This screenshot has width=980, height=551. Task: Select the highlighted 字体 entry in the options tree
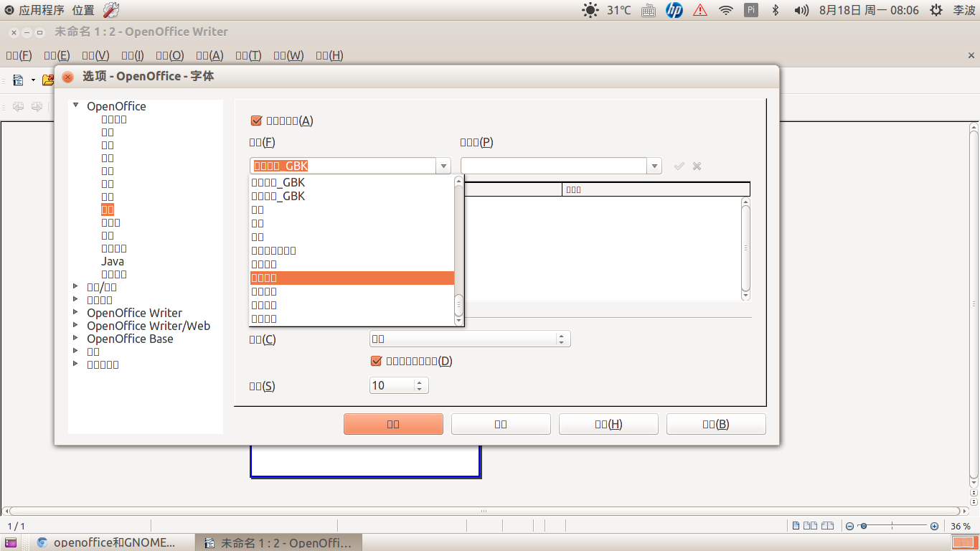coord(108,209)
